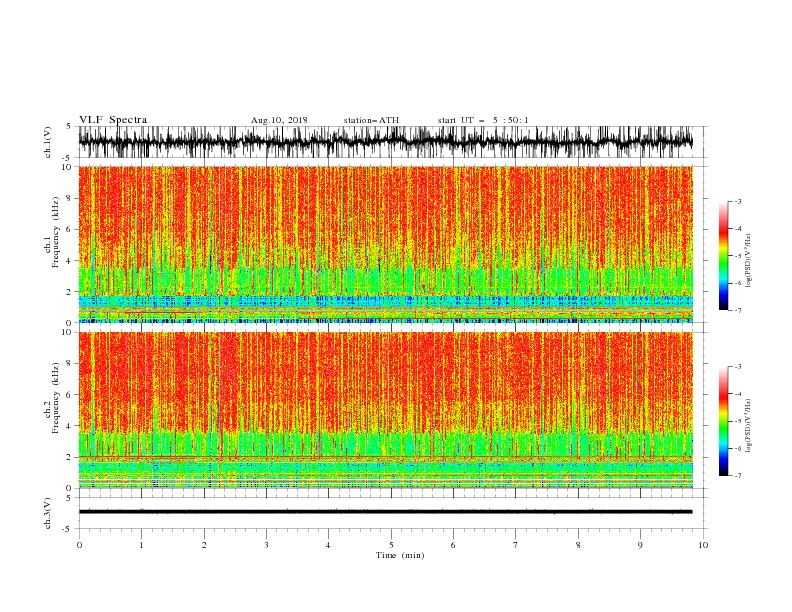Click the ch.2 frequency tick label "8"
Screen dimensions: 792x612
69,363
